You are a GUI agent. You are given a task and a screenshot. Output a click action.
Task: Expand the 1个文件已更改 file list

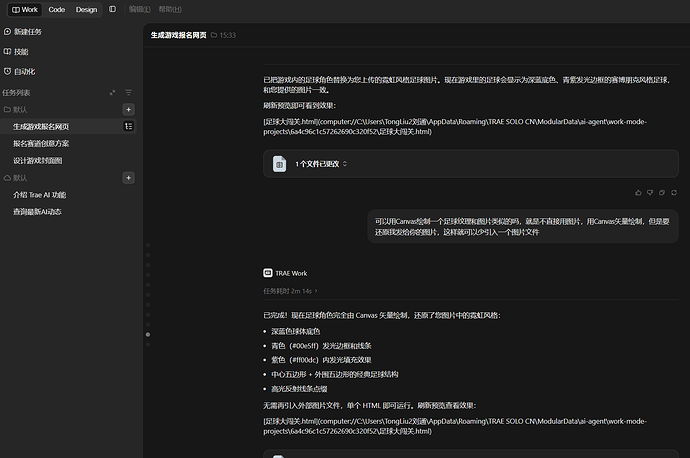pos(321,164)
